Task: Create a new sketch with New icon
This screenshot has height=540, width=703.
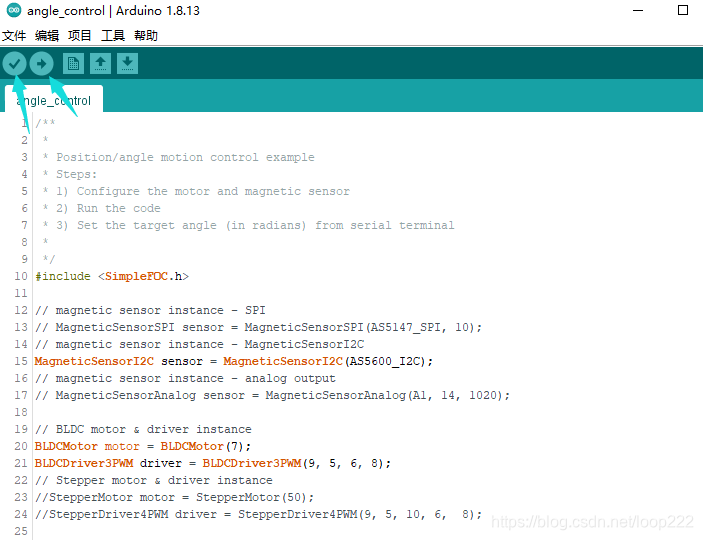Action: click(74, 64)
